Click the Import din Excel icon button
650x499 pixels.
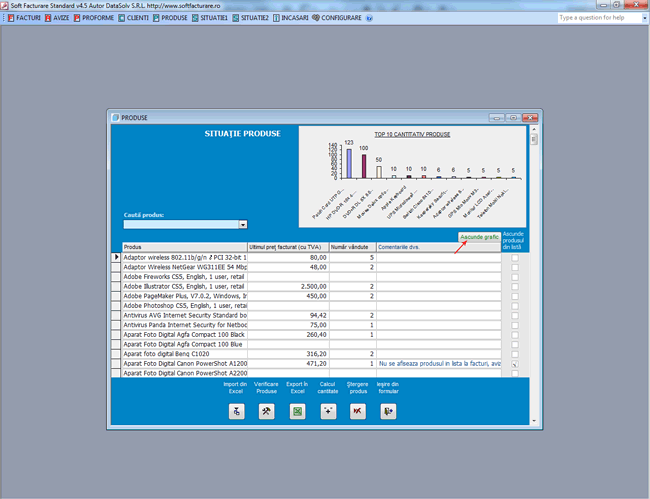[x=237, y=412]
